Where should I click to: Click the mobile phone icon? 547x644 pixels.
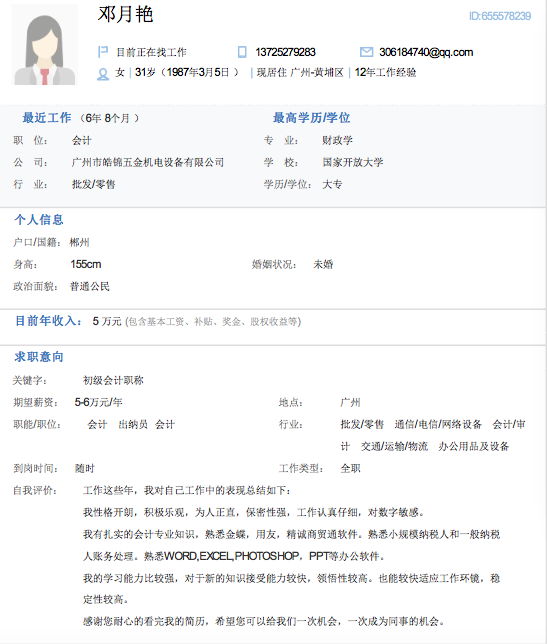pyautogui.click(x=242, y=52)
